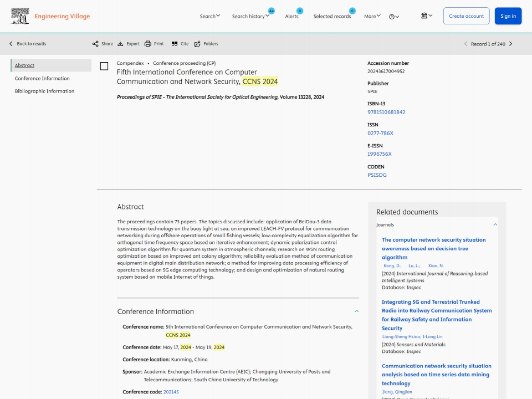This screenshot has width=532, height=399.
Task: Click the Alerts count badge
Action: point(300,11)
